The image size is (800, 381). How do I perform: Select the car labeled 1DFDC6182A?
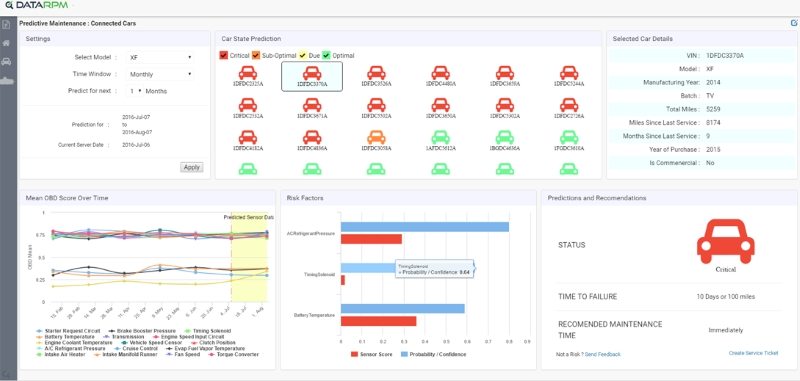248,141
